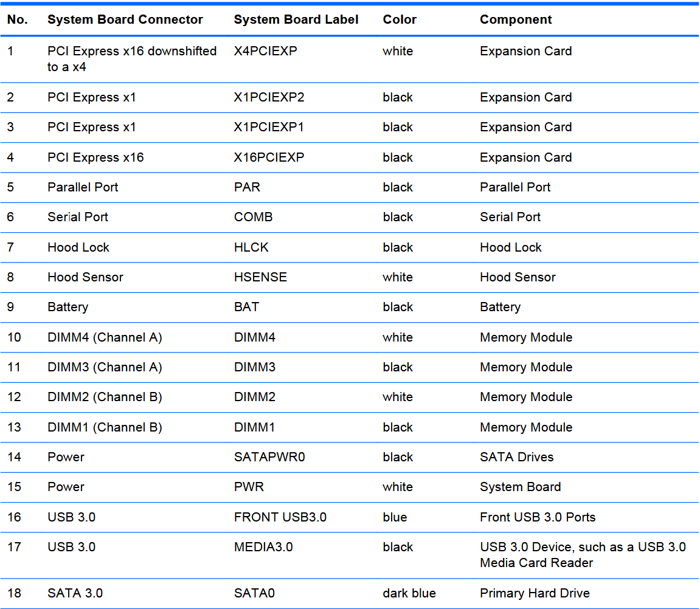This screenshot has height=609, width=700.
Task: Click the 'FRONT USB3.0' label
Action: click(x=280, y=518)
